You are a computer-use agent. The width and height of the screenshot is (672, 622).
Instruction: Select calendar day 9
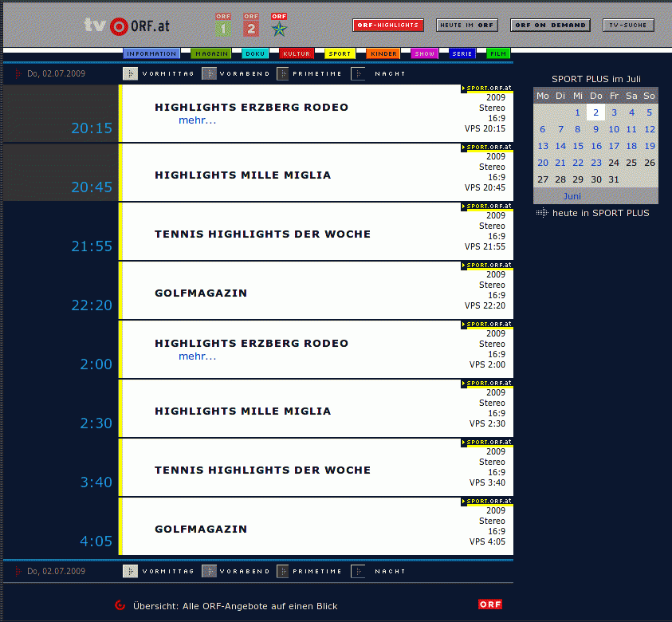tap(595, 129)
